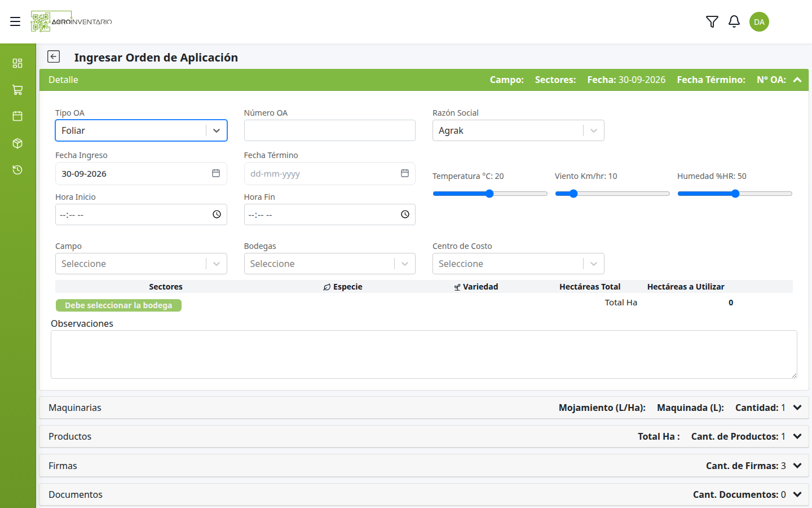812x508 pixels.
Task: Open the Centro de Costo dropdown
Action: [x=518, y=264]
